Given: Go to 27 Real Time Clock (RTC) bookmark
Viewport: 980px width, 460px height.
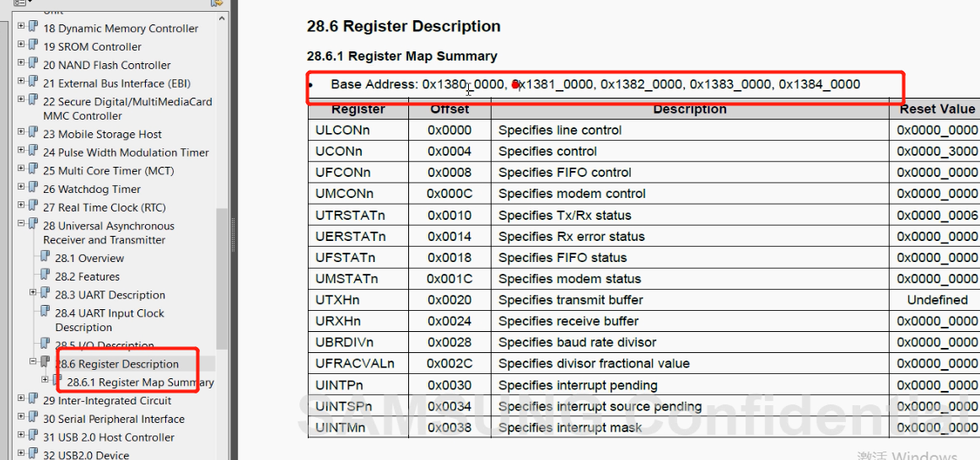Looking at the screenshot, I should pos(104,207).
